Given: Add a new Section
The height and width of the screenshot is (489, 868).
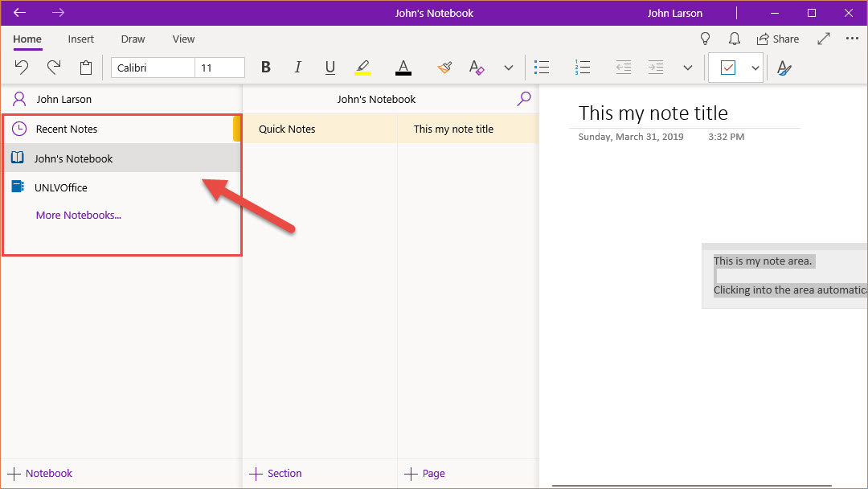Looking at the screenshot, I should [x=276, y=474].
